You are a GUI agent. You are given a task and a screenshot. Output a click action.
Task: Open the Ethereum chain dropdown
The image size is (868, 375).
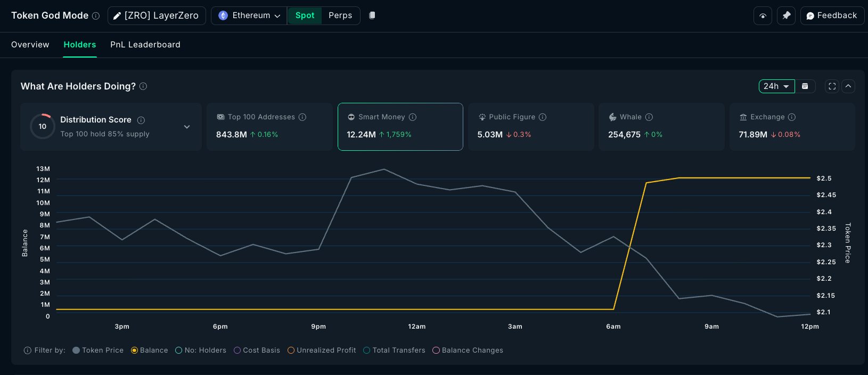[x=249, y=16]
